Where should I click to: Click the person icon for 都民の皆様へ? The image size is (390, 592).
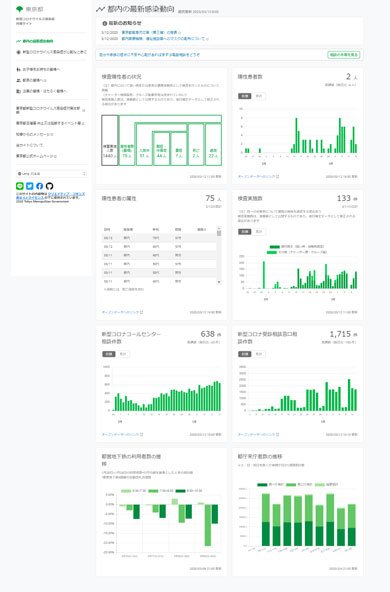18,80
